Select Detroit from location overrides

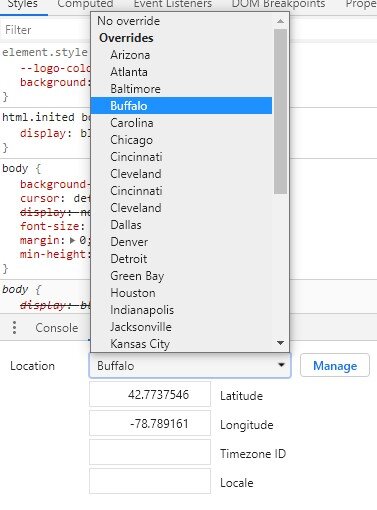181,259
